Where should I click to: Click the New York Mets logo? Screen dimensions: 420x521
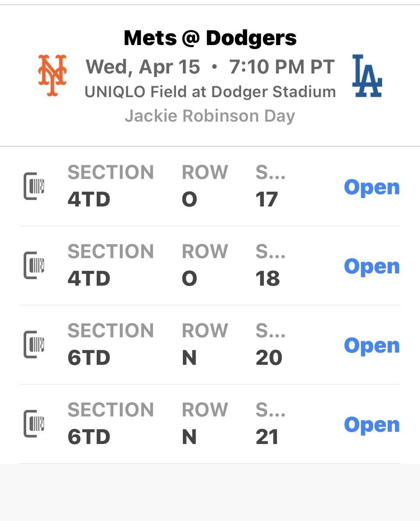point(52,75)
